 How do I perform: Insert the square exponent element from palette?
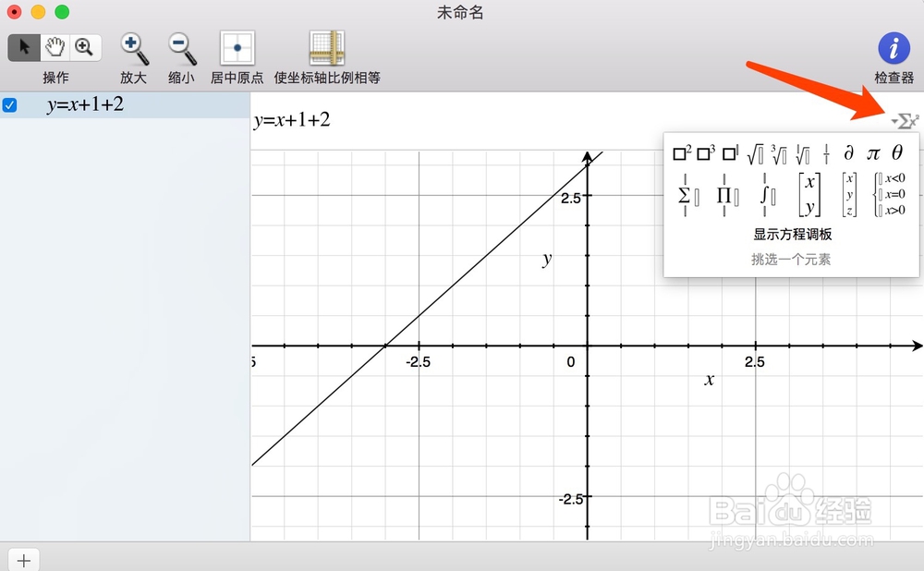click(x=679, y=153)
